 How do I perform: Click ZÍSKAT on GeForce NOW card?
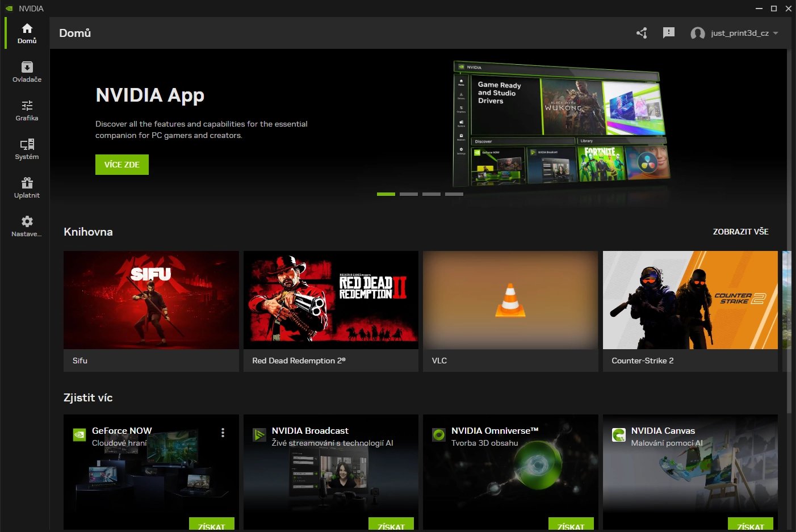[x=212, y=525]
